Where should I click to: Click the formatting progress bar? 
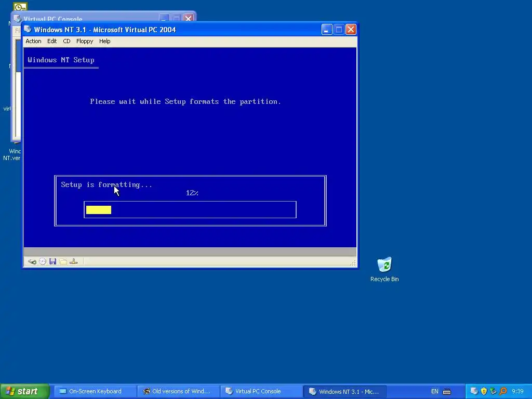pos(190,210)
